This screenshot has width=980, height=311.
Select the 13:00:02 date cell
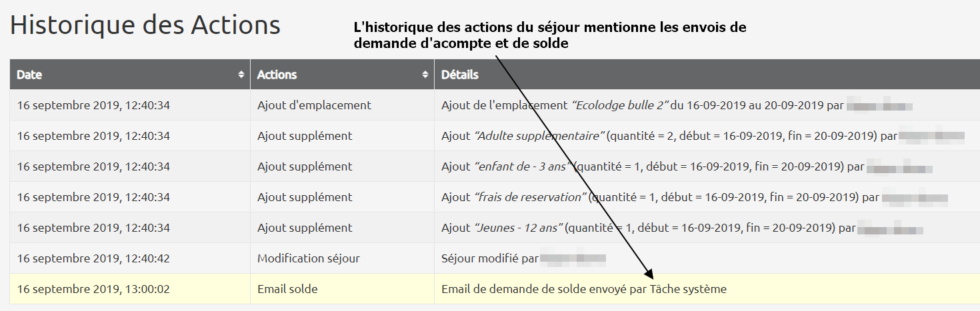click(93, 289)
